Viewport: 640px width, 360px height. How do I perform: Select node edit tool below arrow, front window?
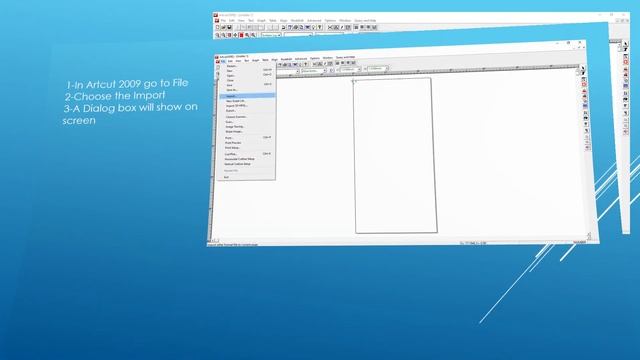click(583, 73)
